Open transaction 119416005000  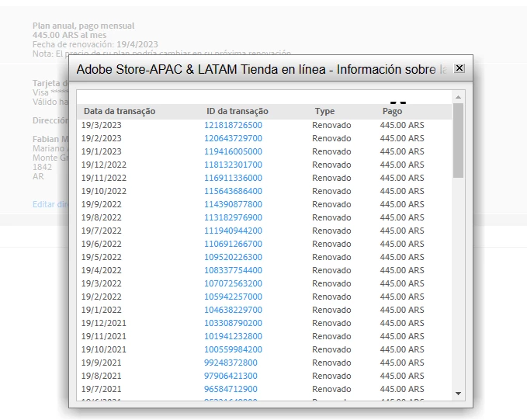click(x=233, y=151)
